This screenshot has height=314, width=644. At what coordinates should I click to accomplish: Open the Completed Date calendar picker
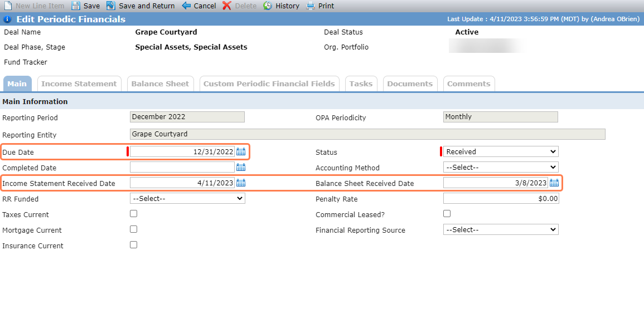point(241,167)
